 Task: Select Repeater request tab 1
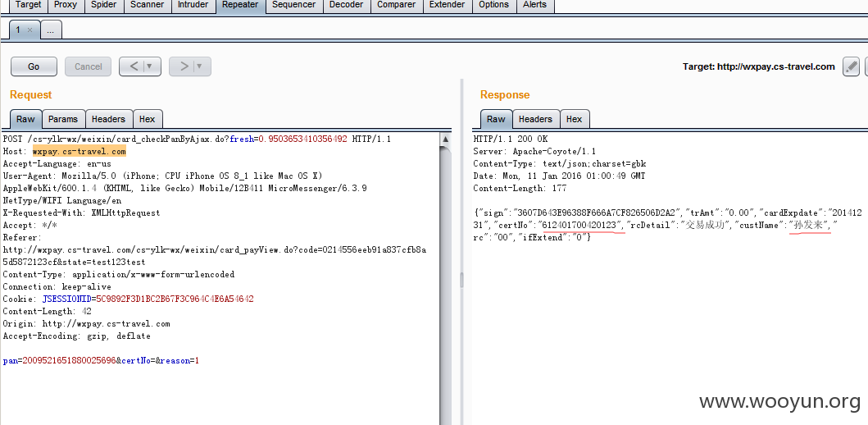pos(18,30)
